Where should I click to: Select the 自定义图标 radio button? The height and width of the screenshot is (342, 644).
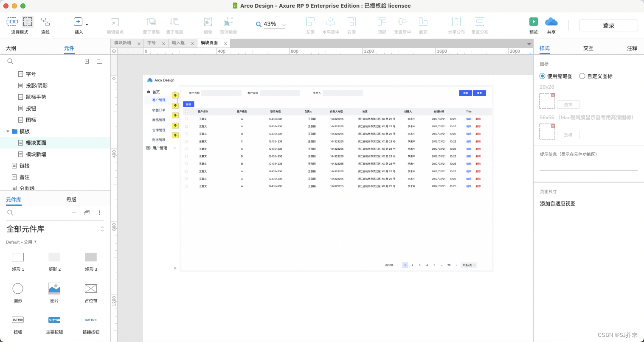point(582,76)
